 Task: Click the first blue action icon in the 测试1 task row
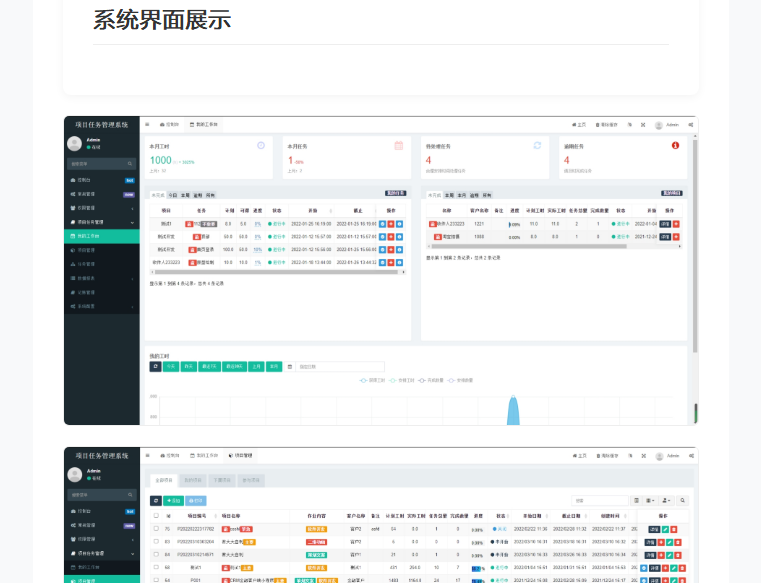pyautogui.click(x=382, y=224)
